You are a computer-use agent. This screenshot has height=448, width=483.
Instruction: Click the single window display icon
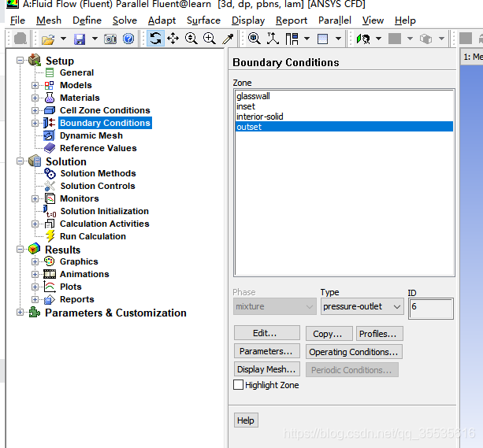[322, 39]
